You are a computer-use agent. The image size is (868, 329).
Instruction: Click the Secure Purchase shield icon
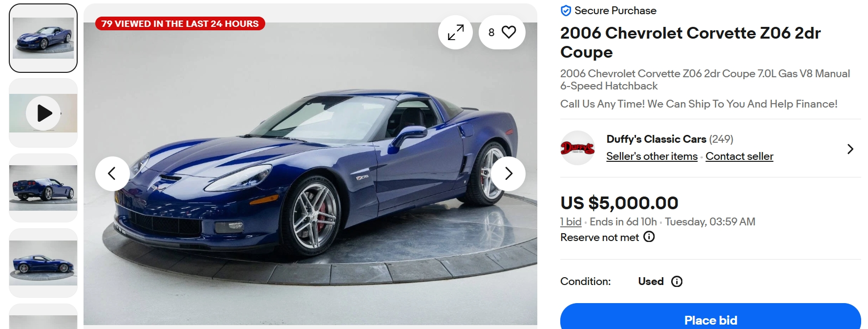point(566,11)
